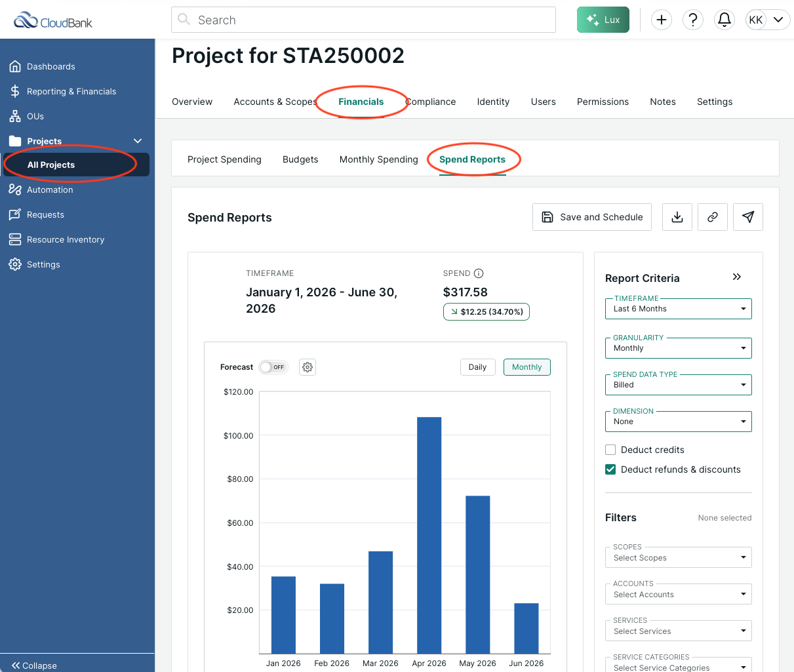
Task: Open the Lux assistant button
Action: (603, 20)
